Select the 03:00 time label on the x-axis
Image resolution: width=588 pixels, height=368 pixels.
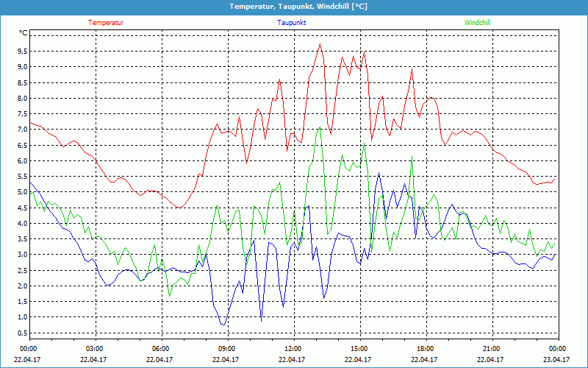point(95,349)
